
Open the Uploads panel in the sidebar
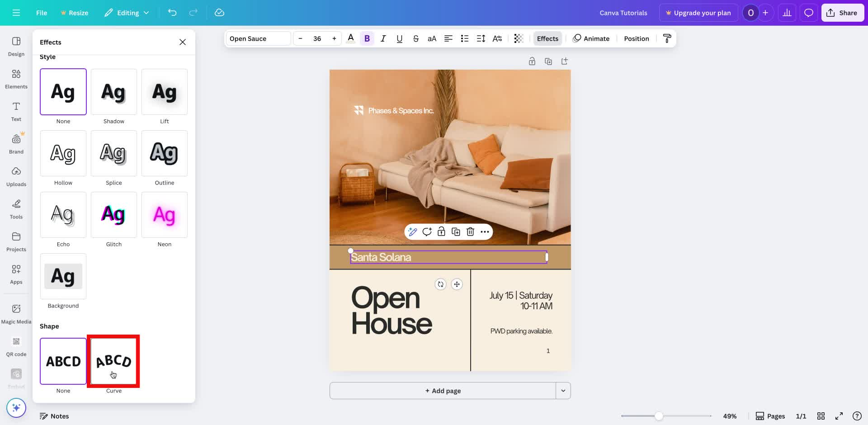pos(16,176)
